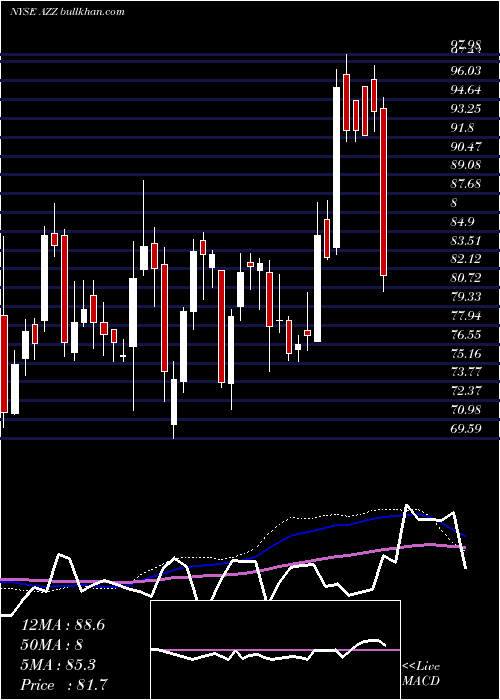The image size is (500, 700).
Task: Click inside the Live MACD inset chart
Action: pos(275,650)
